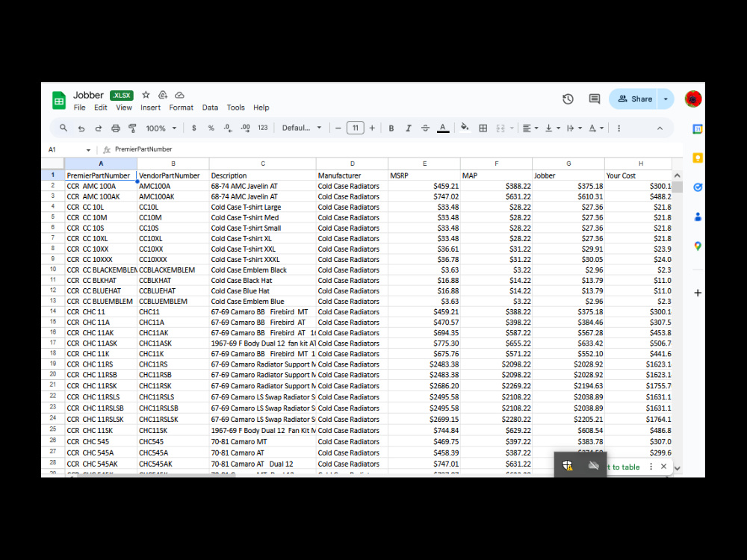
Task: Decrease font size with minus button
Action: pos(338,128)
